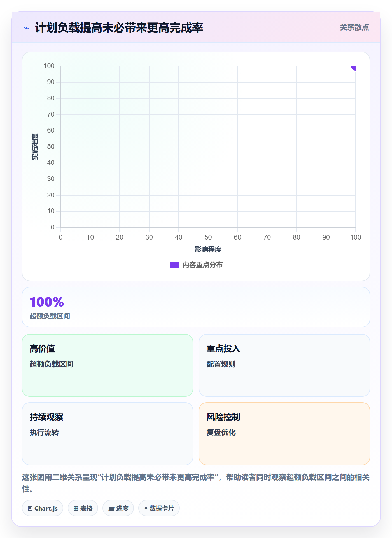Click the 关系散点 label in header
The height and width of the screenshot is (538, 392).
354,27
